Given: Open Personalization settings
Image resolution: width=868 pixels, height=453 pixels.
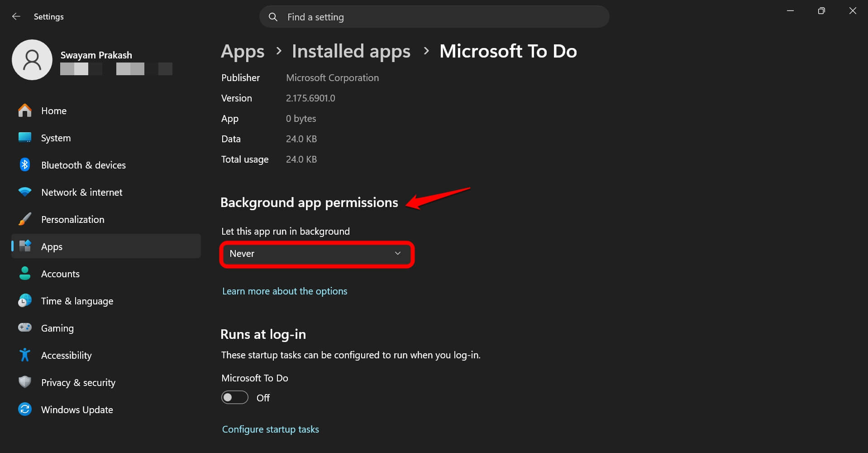Looking at the screenshot, I should 72,219.
